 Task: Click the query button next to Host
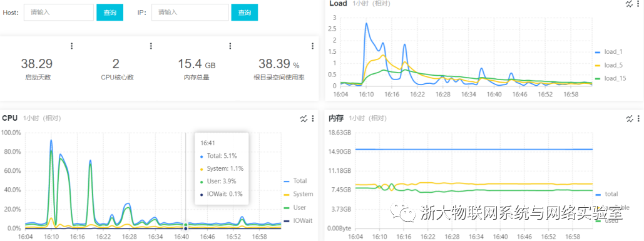(x=110, y=13)
